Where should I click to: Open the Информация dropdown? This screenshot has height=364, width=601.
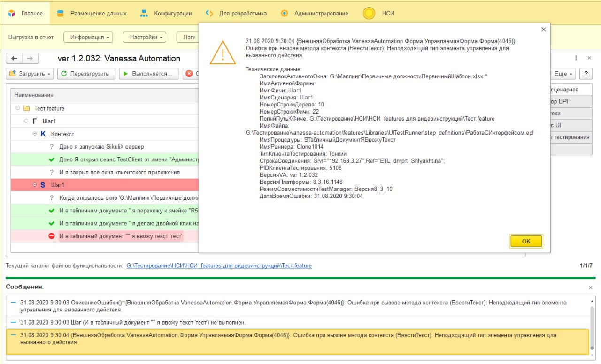[88, 37]
